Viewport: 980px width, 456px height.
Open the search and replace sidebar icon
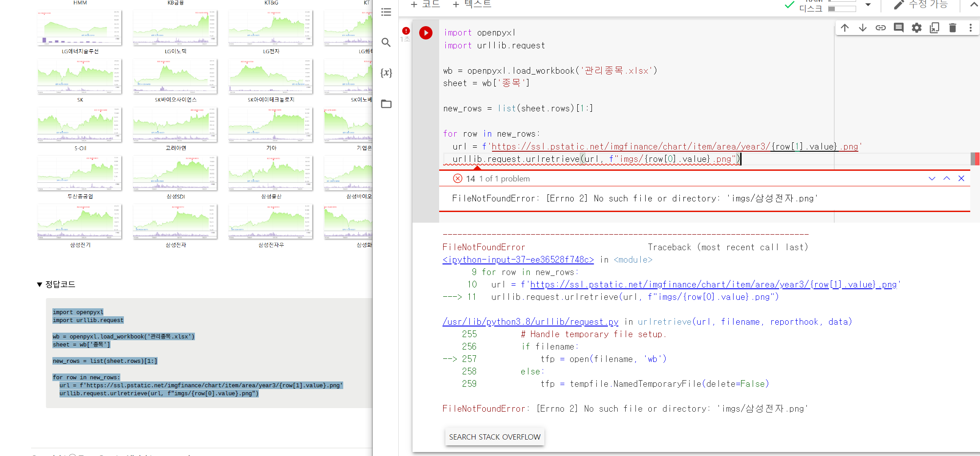tap(386, 42)
